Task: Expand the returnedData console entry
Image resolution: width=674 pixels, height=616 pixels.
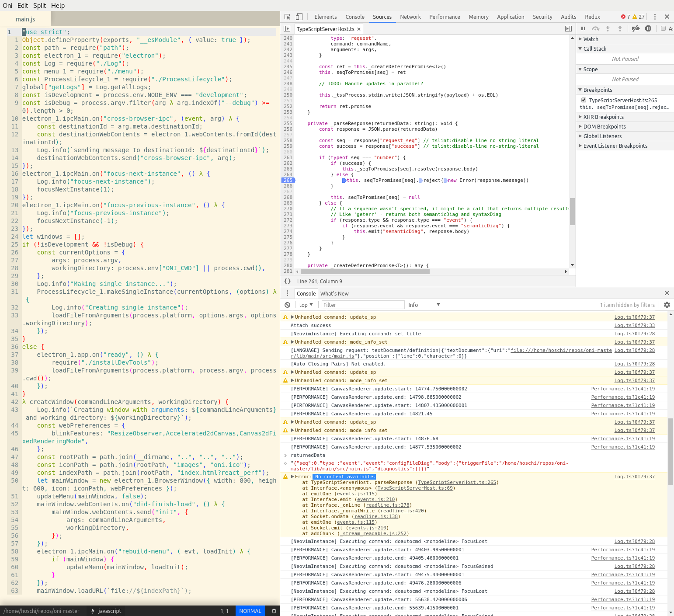Action: point(285,455)
